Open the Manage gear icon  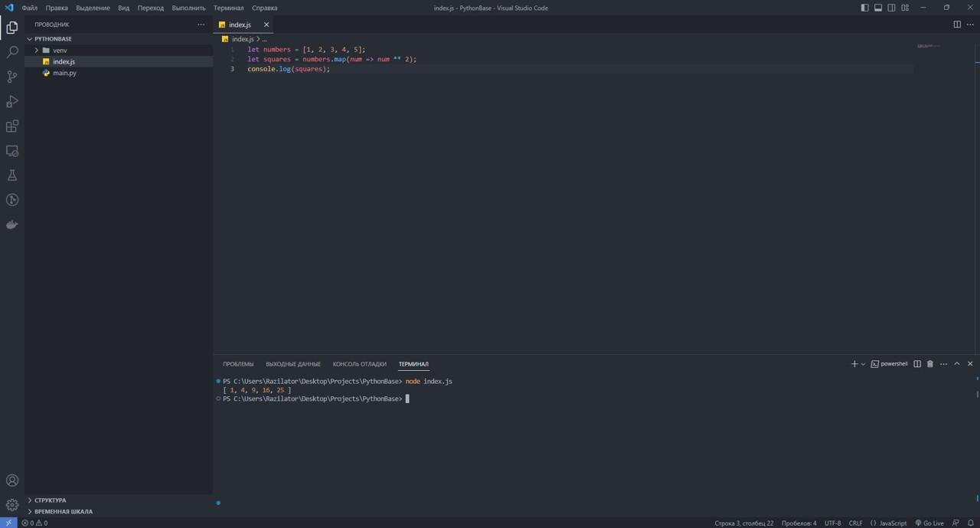coord(12,505)
